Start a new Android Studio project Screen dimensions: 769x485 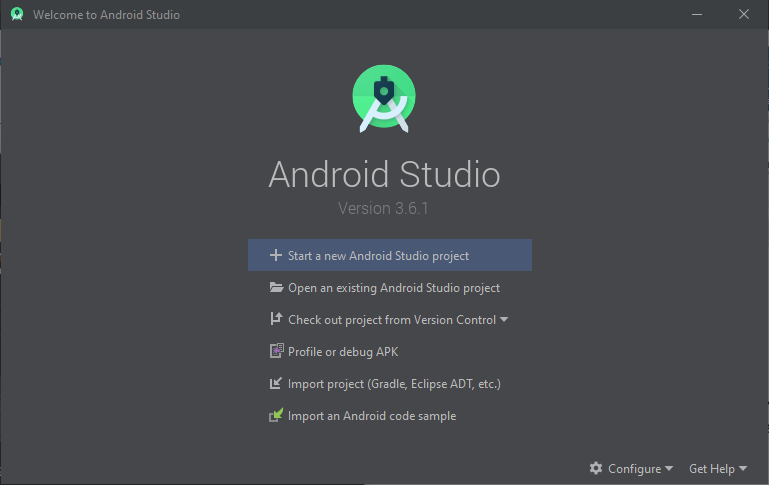(390, 255)
